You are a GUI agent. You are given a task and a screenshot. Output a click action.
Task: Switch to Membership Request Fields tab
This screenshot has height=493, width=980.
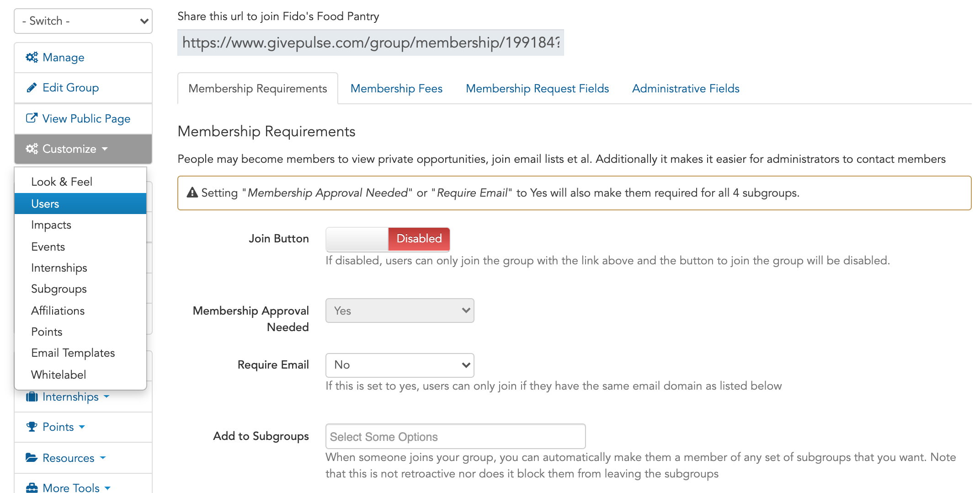(537, 88)
